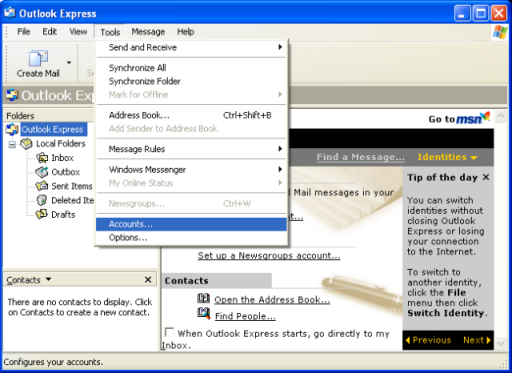Click Outlook Express title bar icon

10,13
